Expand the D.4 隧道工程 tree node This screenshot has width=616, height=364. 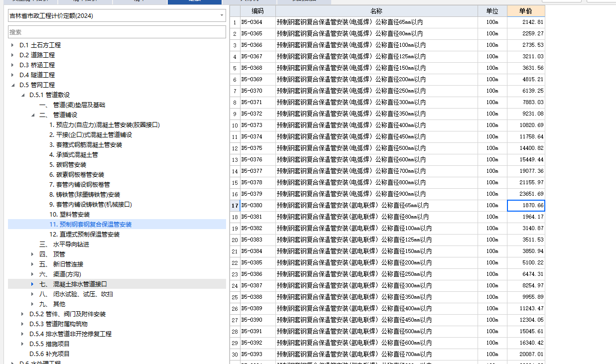12,75
